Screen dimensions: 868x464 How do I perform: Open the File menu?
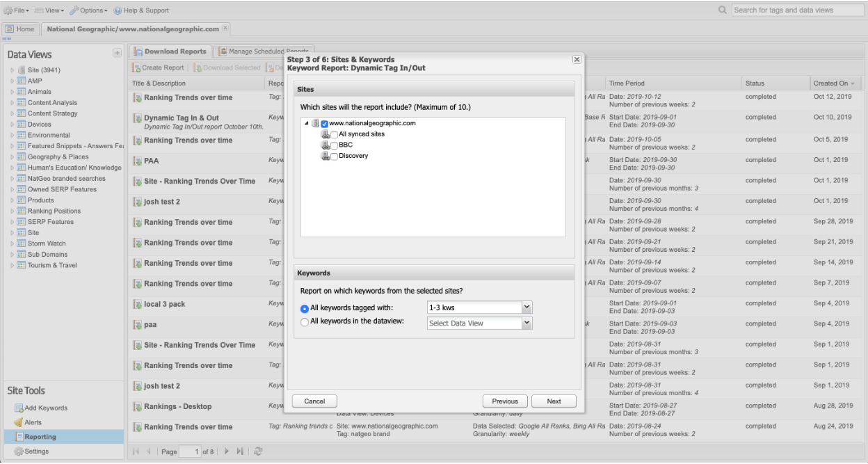tap(17, 10)
